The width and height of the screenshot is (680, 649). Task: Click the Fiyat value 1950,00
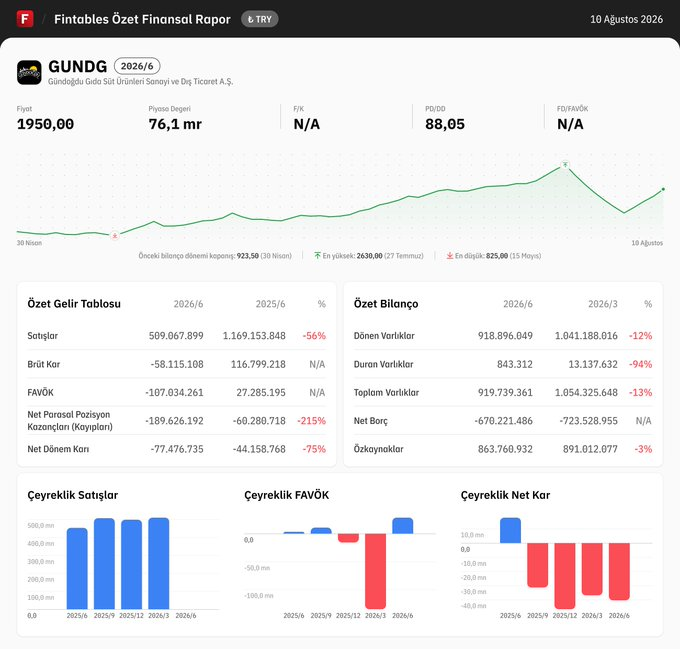pyautogui.click(x=46, y=124)
